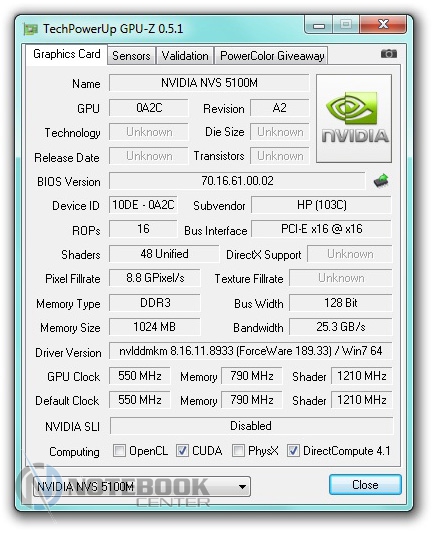Image resolution: width=435 pixels, height=534 pixels.
Task: Click the NVIDIA logo image
Action: pos(354,118)
